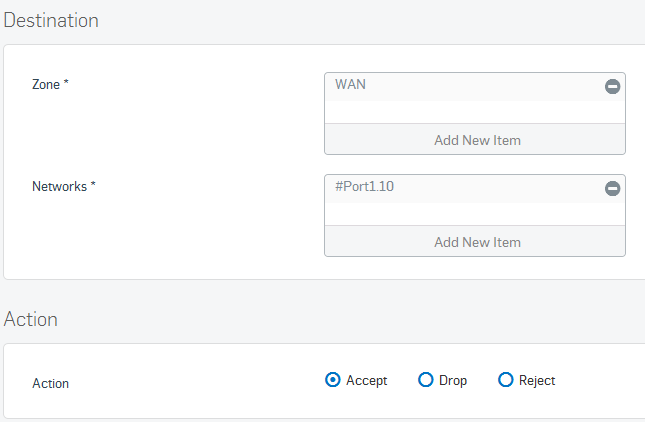Click the Action section heading

point(30,320)
